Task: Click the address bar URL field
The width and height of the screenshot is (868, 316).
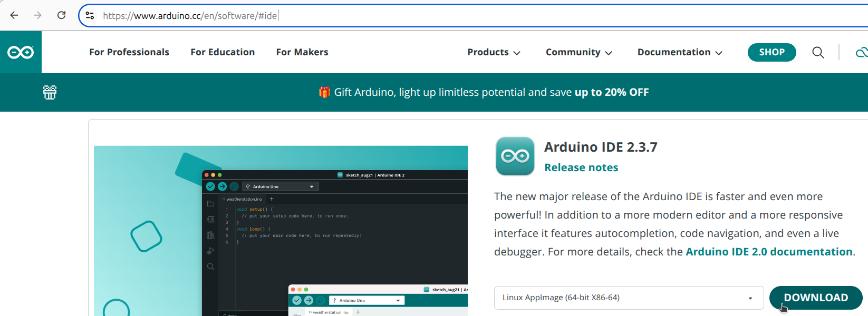Action: tap(475, 15)
